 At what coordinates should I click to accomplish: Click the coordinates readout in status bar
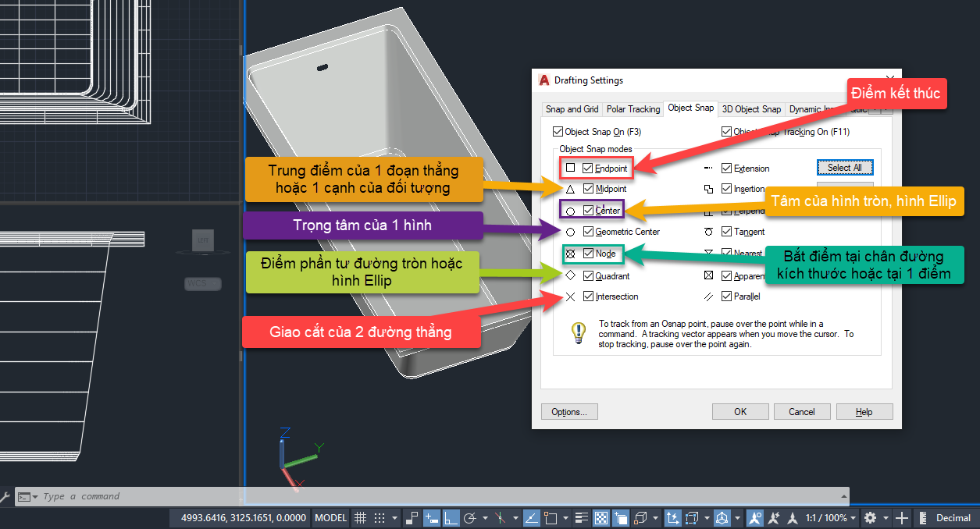point(244,517)
